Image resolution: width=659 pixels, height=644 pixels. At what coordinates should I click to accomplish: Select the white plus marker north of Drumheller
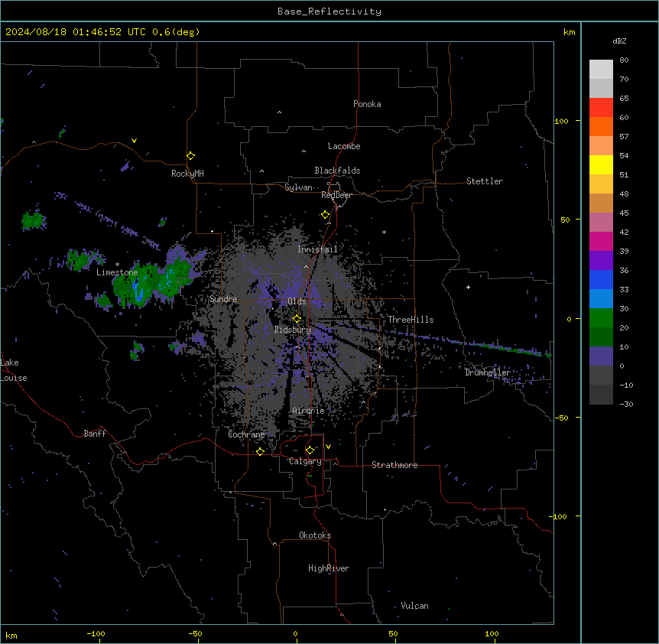point(468,287)
